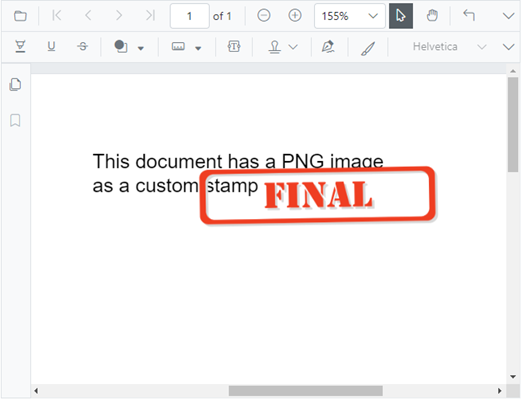523x400 pixels.
Task: Open the shape annotation dropdown arrow
Action: point(141,48)
